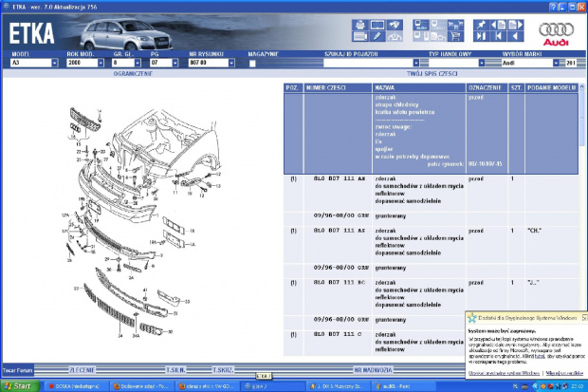This screenshot has height=392, width=588.
Task: Open the Nr rysunku 807 00 dropdown
Action: (231, 63)
